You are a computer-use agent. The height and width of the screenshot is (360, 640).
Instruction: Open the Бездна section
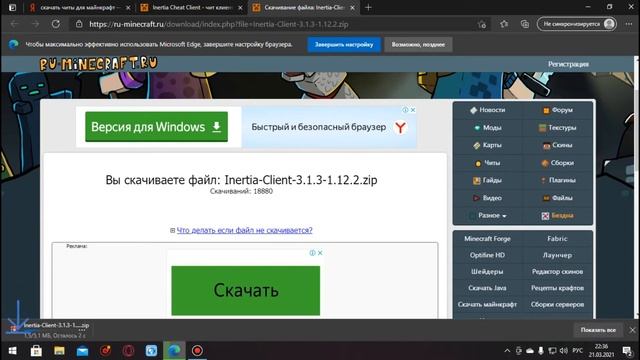(x=558, y=215)
